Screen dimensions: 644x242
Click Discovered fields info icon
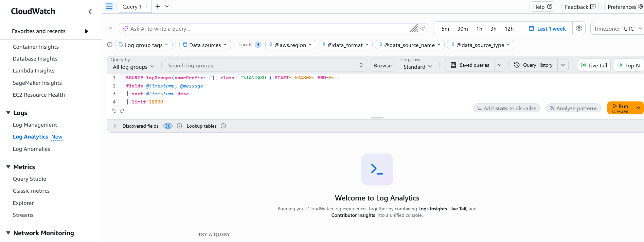coord(180,126)
